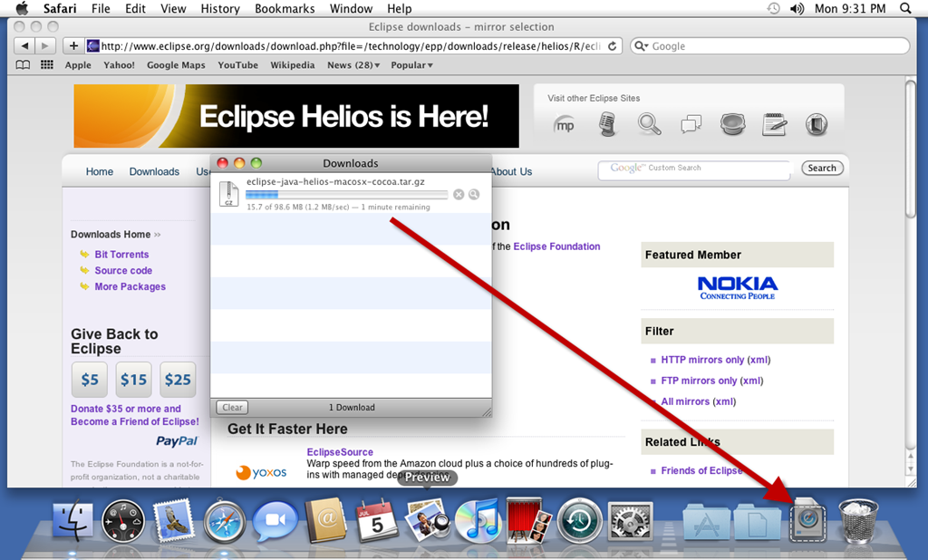Clear the downloads list
The height and width of the screenshot is (560, 928).
(233, 407)
